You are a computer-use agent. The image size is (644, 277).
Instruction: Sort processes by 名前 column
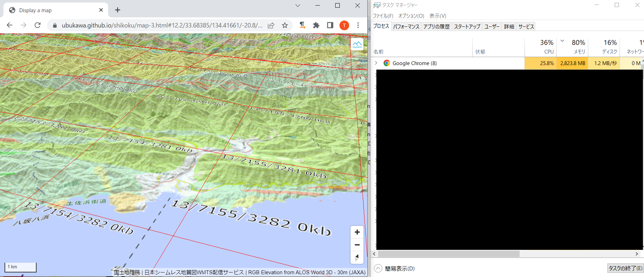point(422,47)
